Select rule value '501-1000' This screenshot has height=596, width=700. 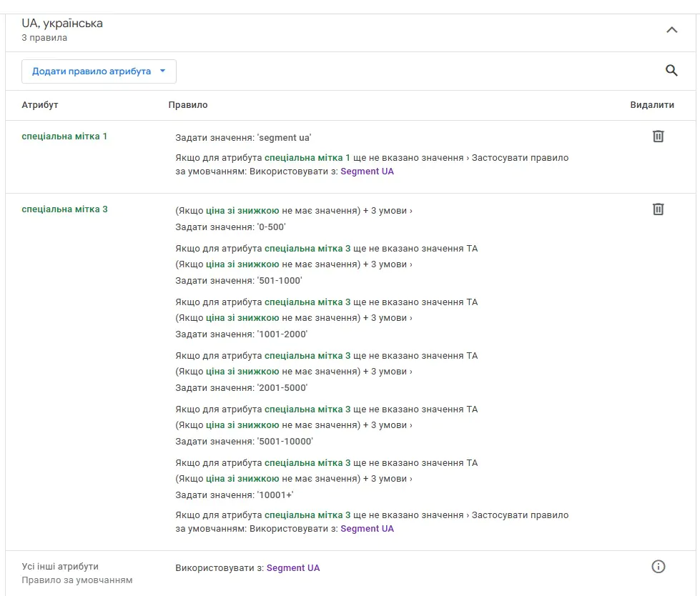click(280, 281)
